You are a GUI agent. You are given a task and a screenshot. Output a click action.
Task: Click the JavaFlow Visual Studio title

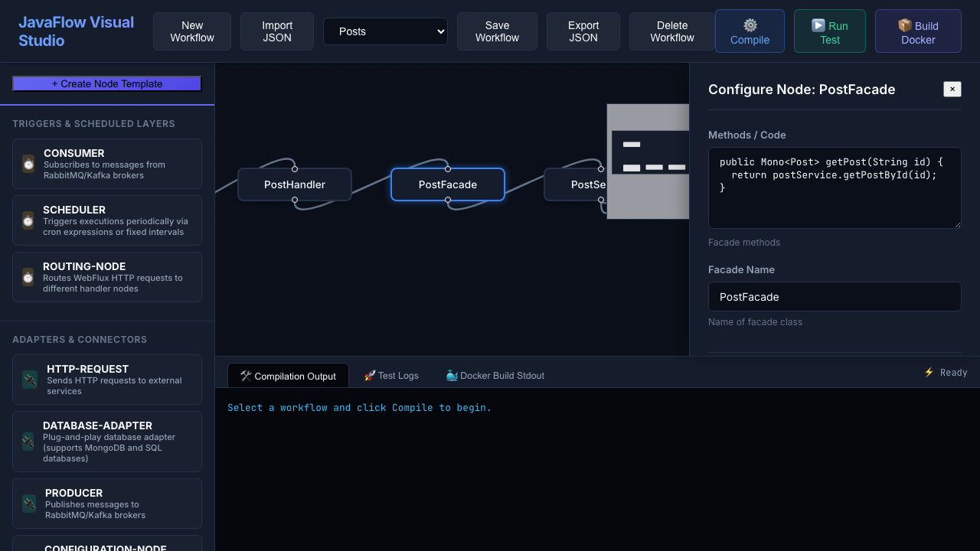pos(77,31)
